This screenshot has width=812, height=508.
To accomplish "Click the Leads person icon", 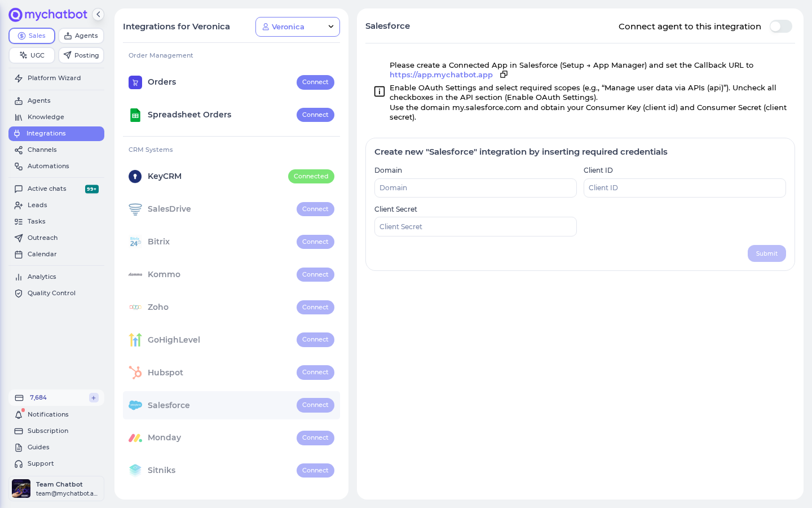I will point(19,205).
